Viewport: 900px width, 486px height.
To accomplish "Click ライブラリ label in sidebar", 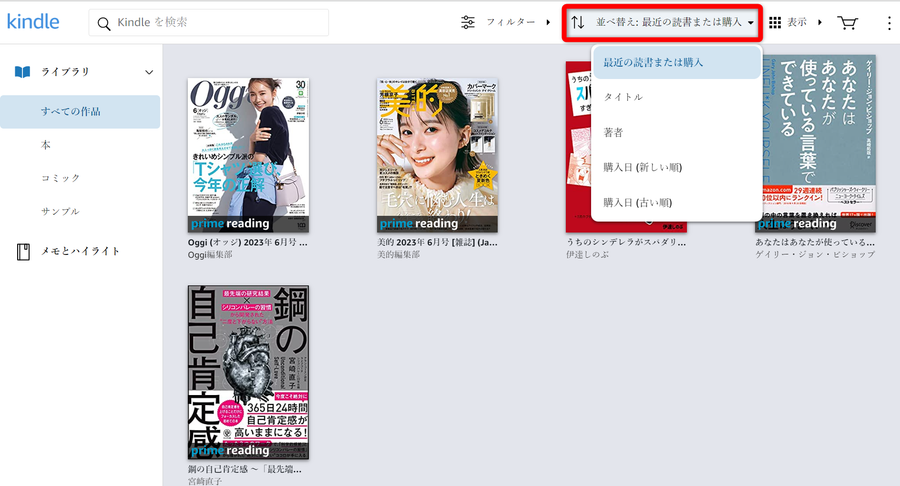I will 65,72.
